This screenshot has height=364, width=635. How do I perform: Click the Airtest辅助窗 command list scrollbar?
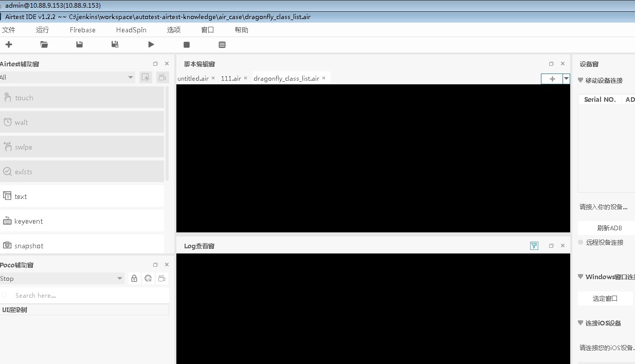tap(167, 134)
